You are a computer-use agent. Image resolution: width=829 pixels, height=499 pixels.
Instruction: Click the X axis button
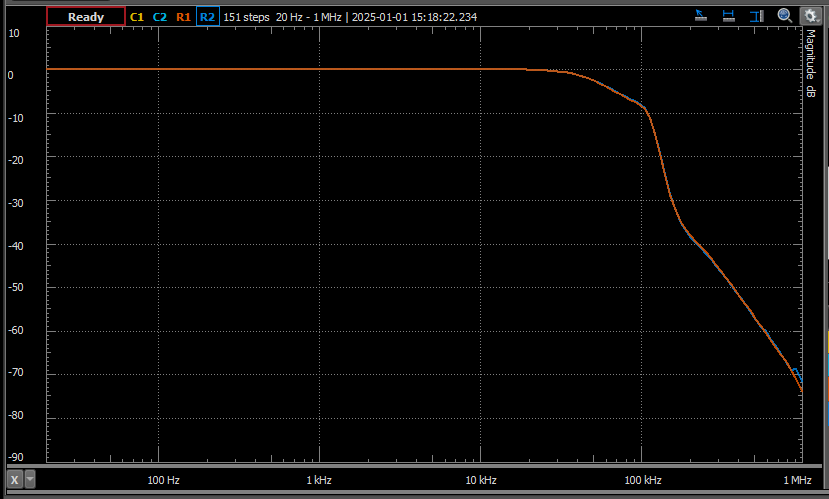pyautogui.click(x=15, y=479)
